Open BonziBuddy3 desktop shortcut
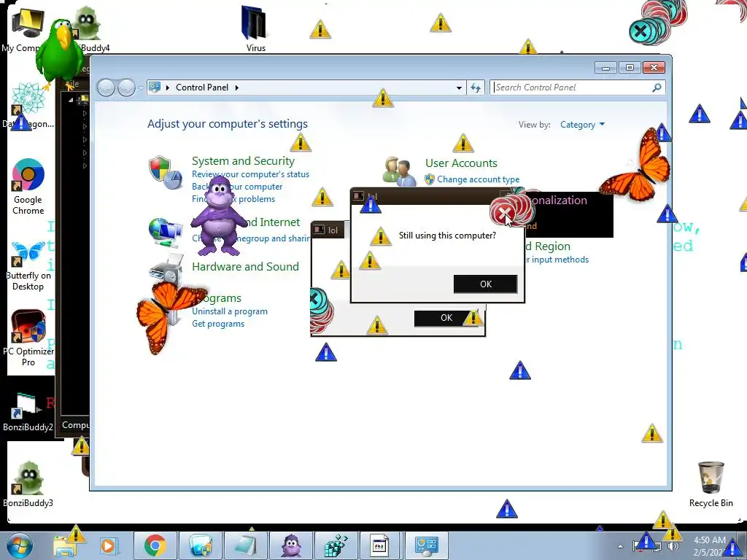This screenshot has width=747, height=560. pyautogui.click(x=28, y=478)
